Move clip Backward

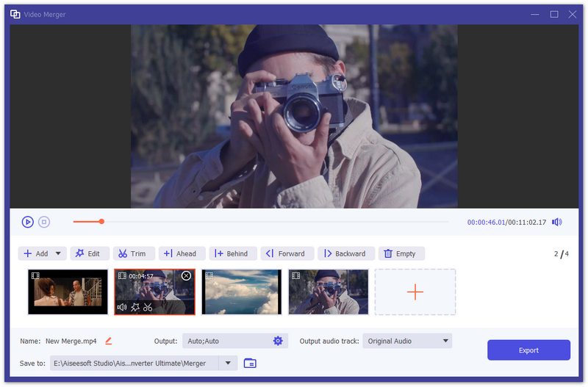345,253
